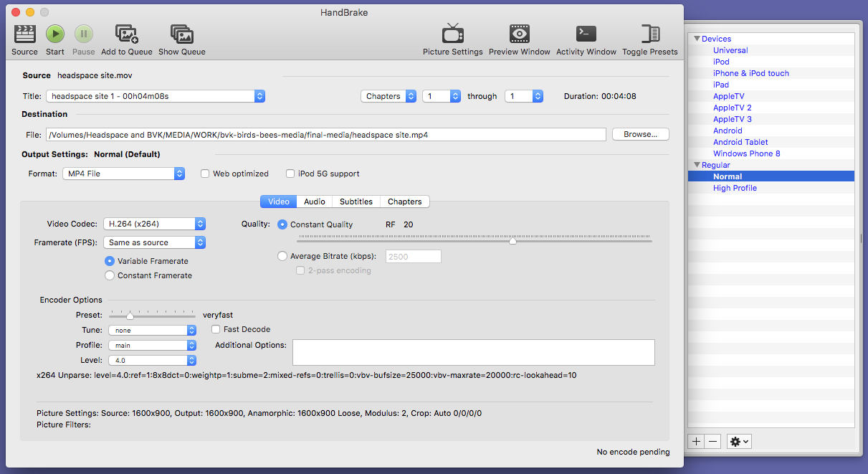This screenshot has height=474, width=868.
Task: Switch to the Chapters tab
Action: coord(405,202)
